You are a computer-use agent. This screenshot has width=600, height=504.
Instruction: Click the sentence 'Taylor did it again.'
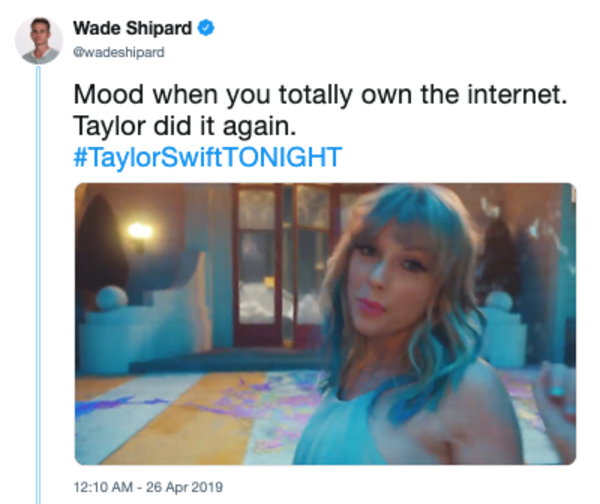click(185, 126)
